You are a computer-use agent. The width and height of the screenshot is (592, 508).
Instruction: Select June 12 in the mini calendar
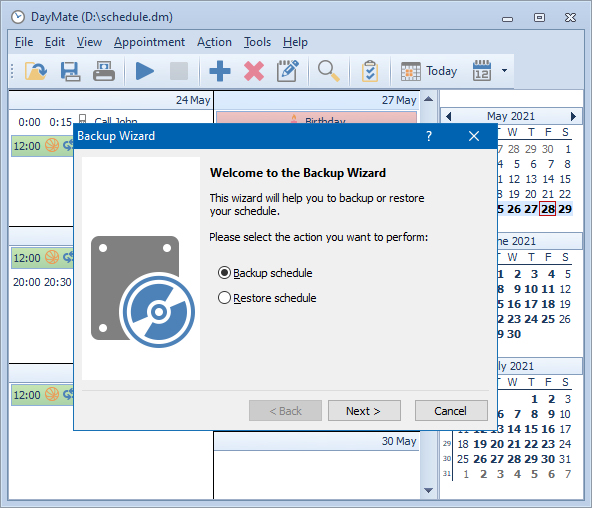click(565, 289)
